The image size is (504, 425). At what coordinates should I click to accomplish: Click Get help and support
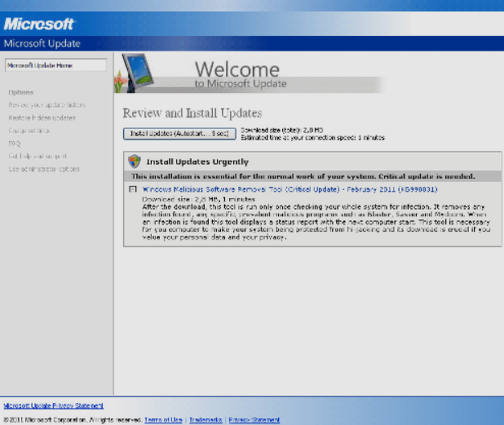[x=37, y=156]
